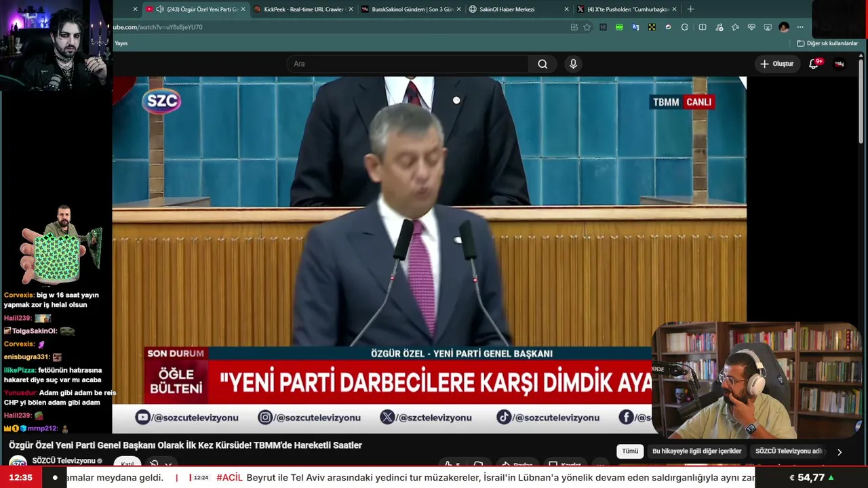Open the green extension icon in toolbar
868x488 pixels.
(619, 27)
